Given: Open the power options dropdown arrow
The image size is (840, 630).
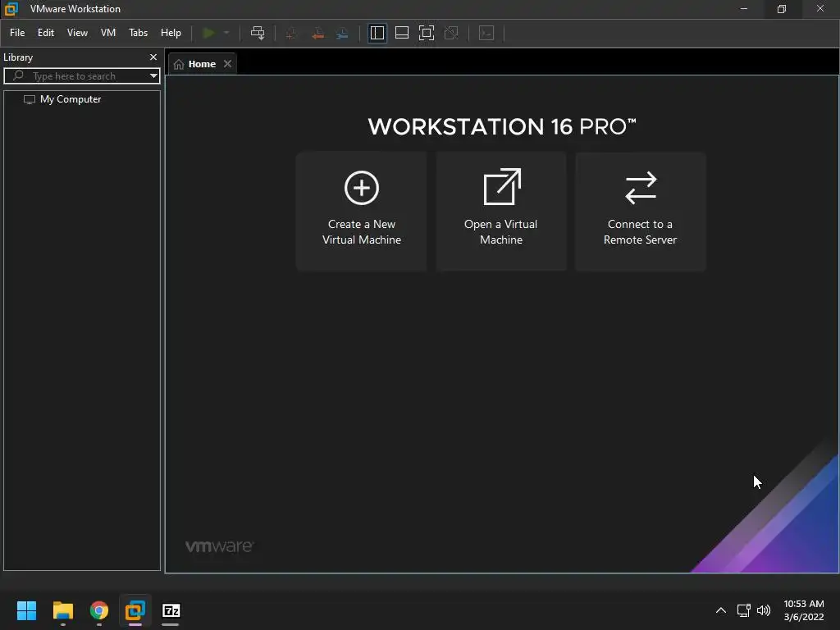Looking at the screenshot, I should tap(226, 33).
